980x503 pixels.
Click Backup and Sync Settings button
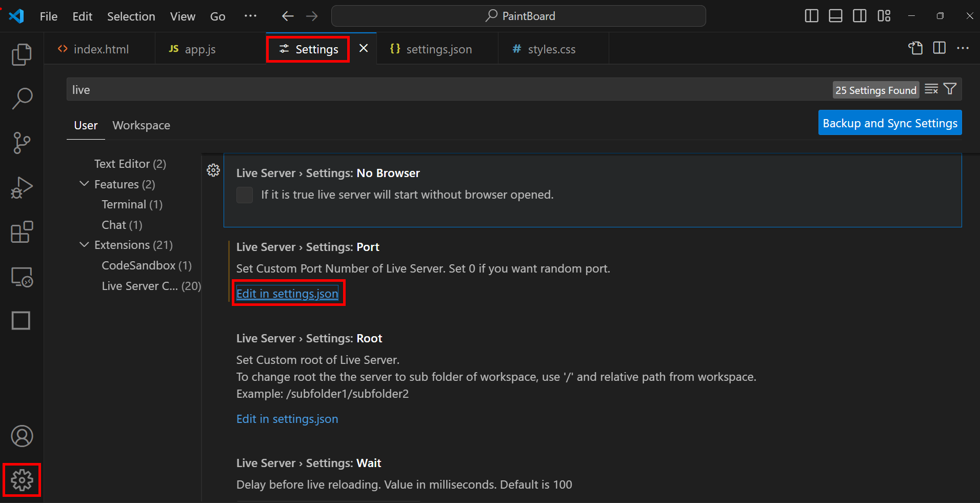tap(890, 123)
